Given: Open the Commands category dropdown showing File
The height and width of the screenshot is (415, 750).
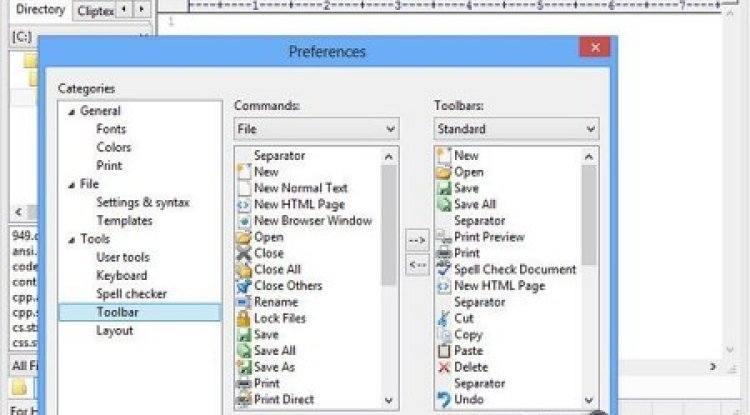Looking at the screenshot, I should coord(316,129).
